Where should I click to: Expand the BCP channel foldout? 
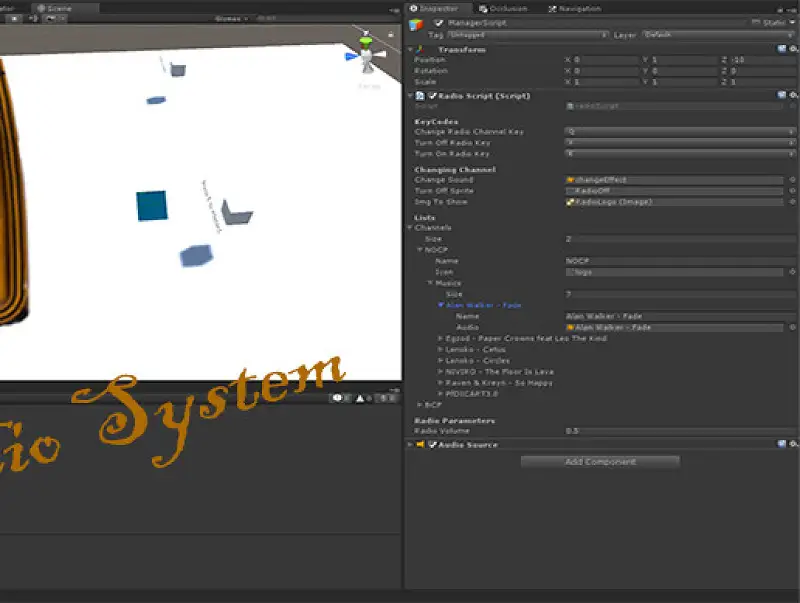[420, 405]
